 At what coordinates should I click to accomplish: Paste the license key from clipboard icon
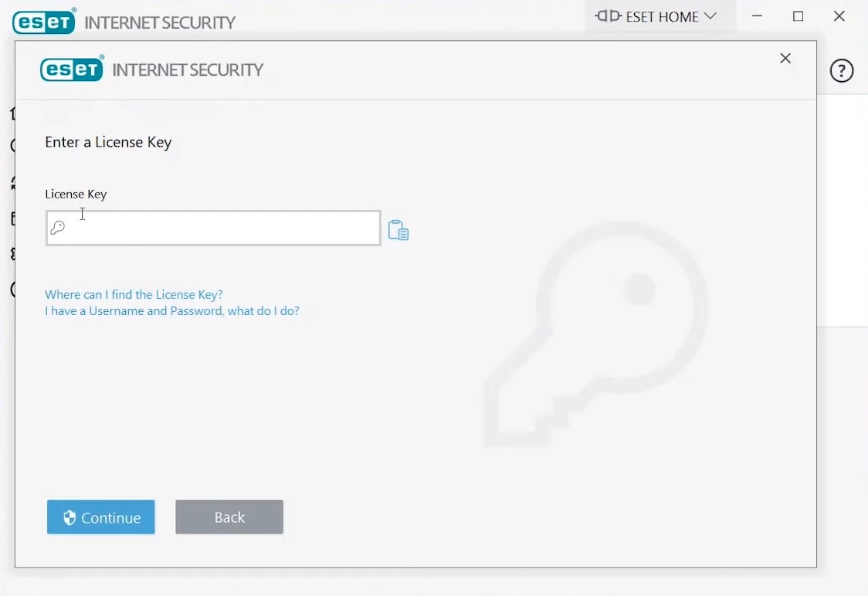398,230
